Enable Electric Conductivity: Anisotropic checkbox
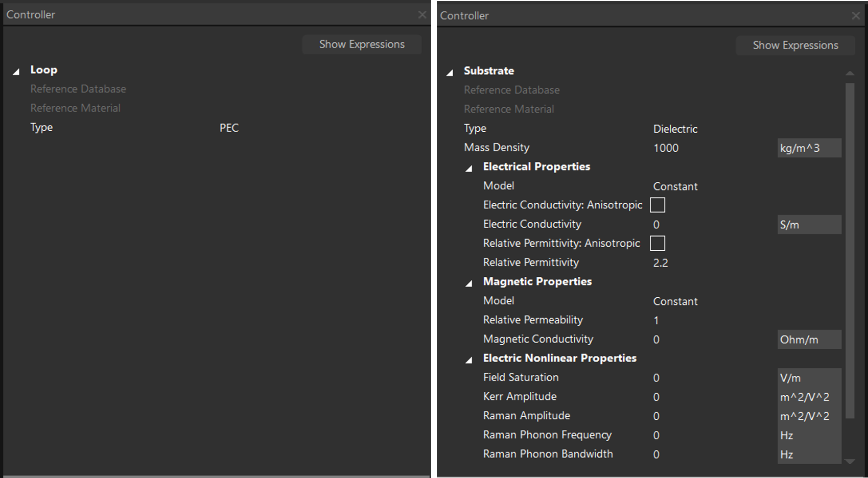The height and width of the screenshot is (478, 868). [x=657, y=205]
